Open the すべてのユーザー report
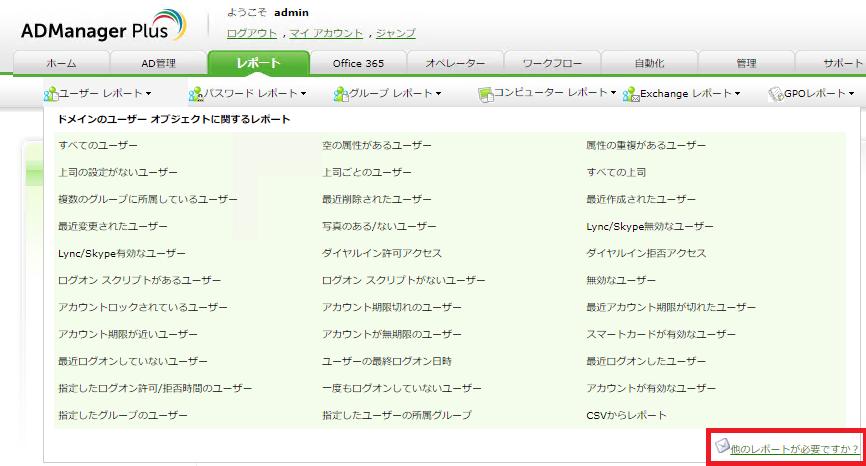The height and width of the screenshot is (466, 866). point(98,145)
